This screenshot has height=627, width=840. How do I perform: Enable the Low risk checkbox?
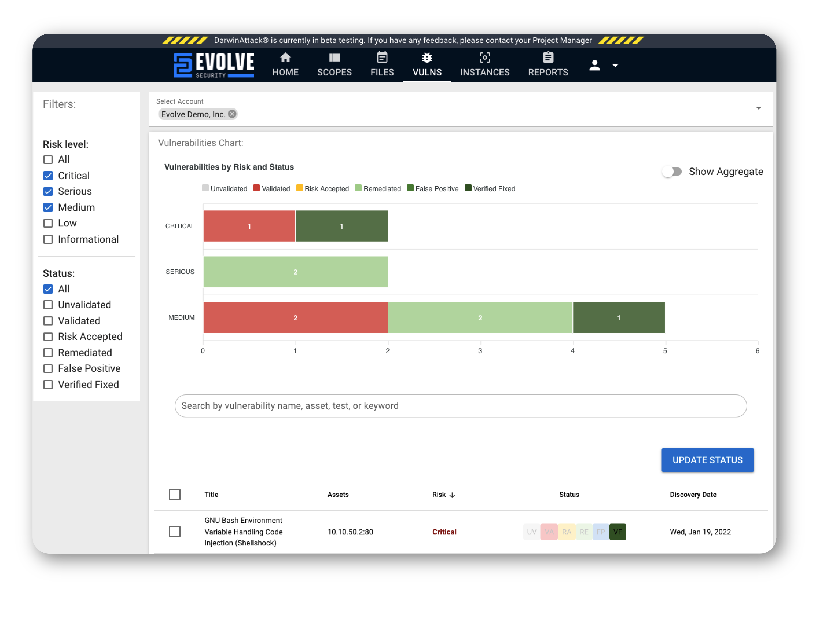pyautogui.click(x=48, y=223)
